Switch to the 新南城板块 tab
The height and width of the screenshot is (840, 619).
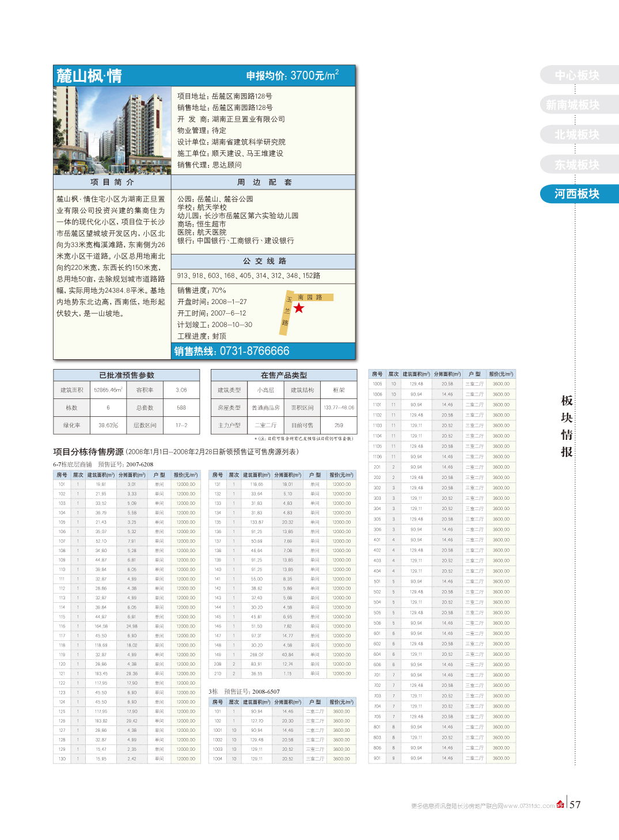pyautogui.click(x=574, y=105)
